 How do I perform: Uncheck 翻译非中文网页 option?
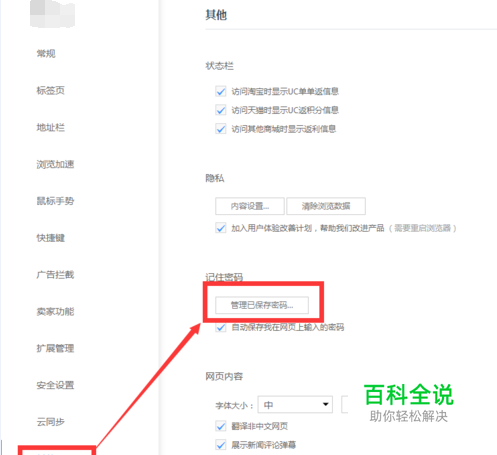221,426
